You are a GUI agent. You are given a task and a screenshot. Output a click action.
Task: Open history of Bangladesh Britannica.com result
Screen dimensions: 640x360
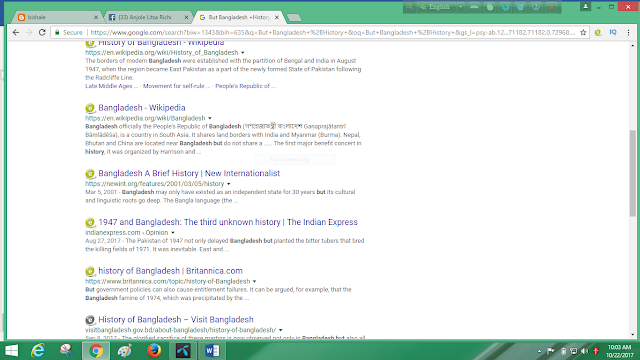pyautogui.click(x=170, y=271)
